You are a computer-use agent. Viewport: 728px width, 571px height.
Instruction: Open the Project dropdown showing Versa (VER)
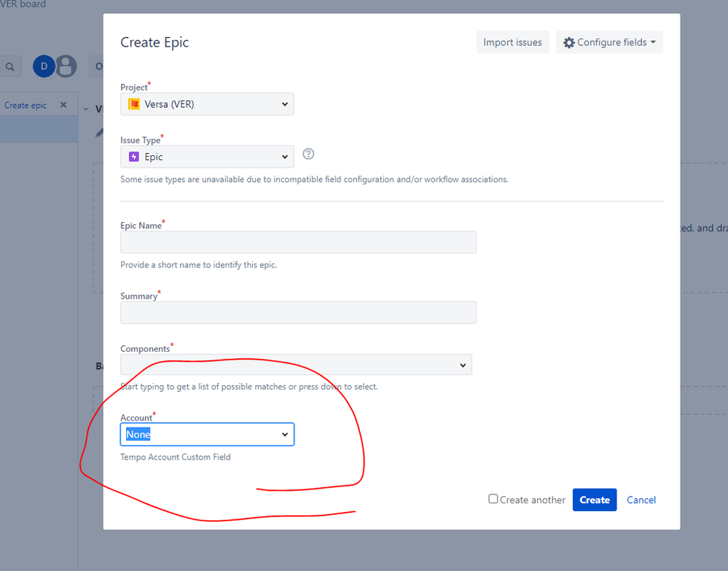click(207, 104)
